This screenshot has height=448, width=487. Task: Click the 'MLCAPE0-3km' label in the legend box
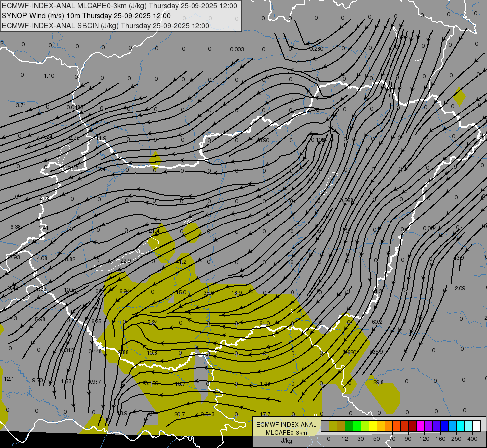(286, 433)
